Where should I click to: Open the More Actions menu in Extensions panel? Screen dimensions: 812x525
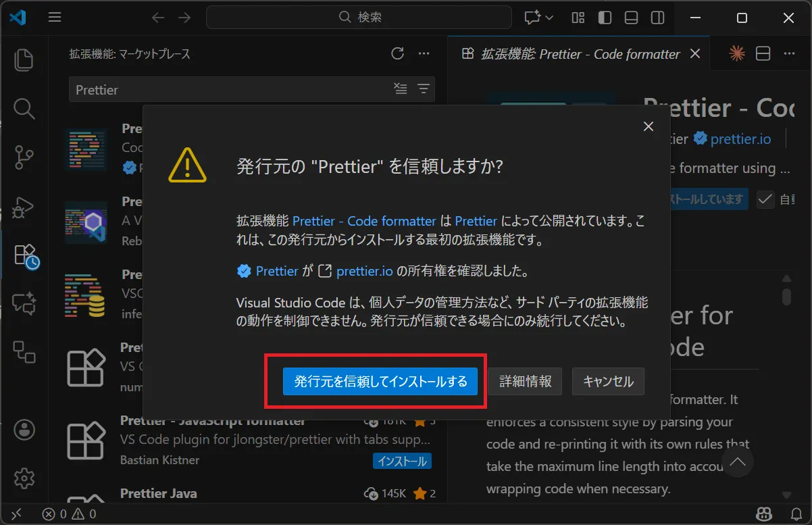[x=424, y=53]
